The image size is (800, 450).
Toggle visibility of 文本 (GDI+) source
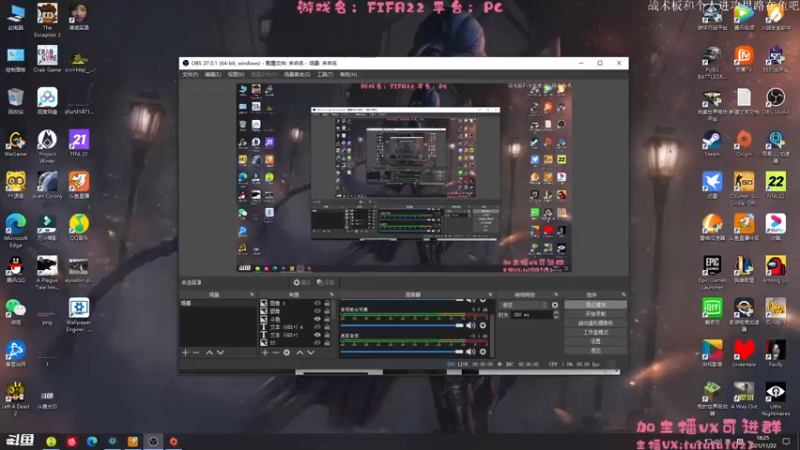coord(317,335)
